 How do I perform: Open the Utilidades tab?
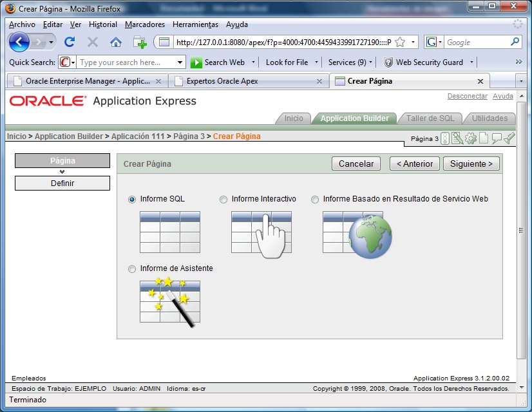click(489, 118)
